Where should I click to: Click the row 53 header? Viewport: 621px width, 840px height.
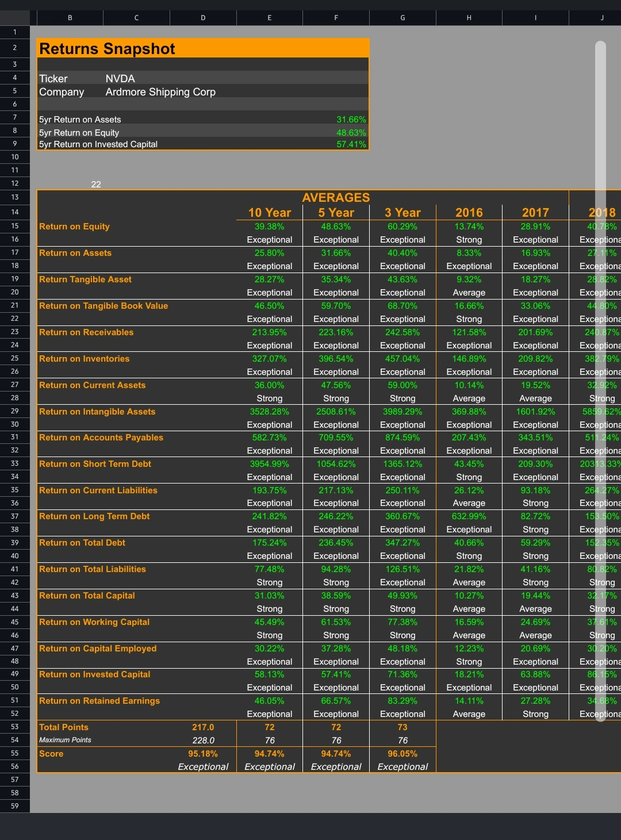click(15, 727)
